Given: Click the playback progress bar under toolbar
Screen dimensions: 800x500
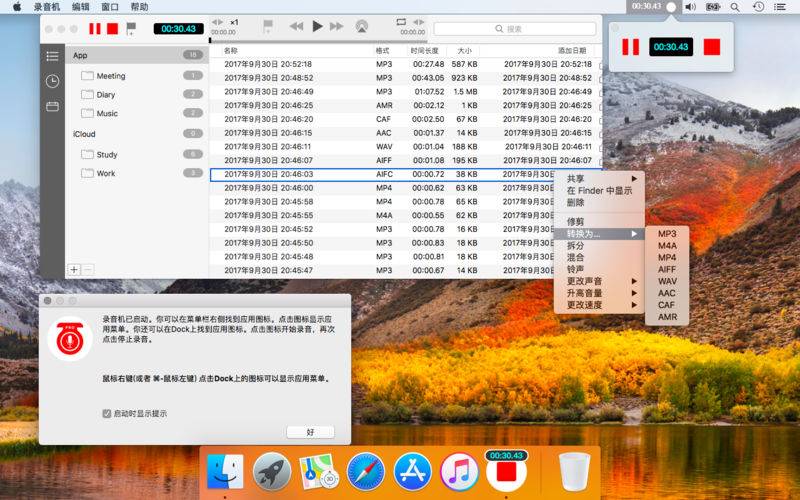Looking at the screenshot, I should click(x=400, y=41).
